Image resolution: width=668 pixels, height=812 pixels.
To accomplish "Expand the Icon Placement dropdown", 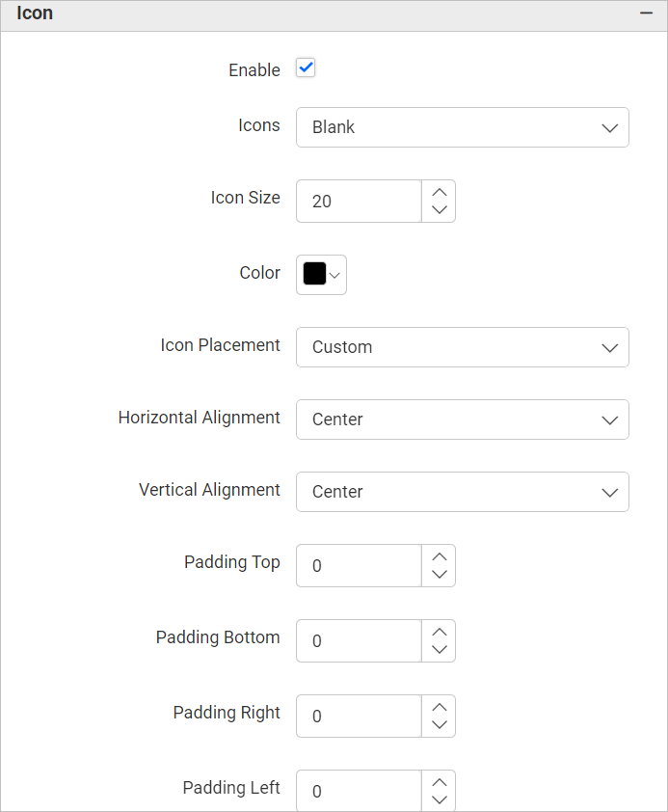I will click(463, 347).
